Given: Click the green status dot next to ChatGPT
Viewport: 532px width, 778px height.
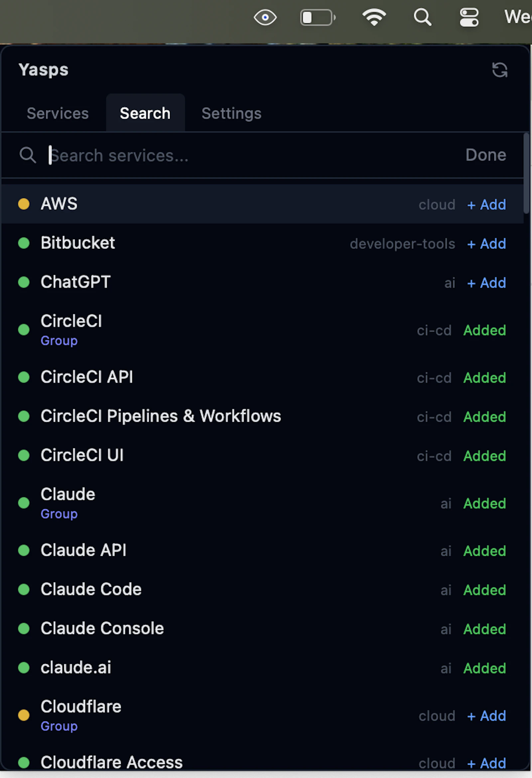Looking at the screenshot, I should click(x=24, y=282).
